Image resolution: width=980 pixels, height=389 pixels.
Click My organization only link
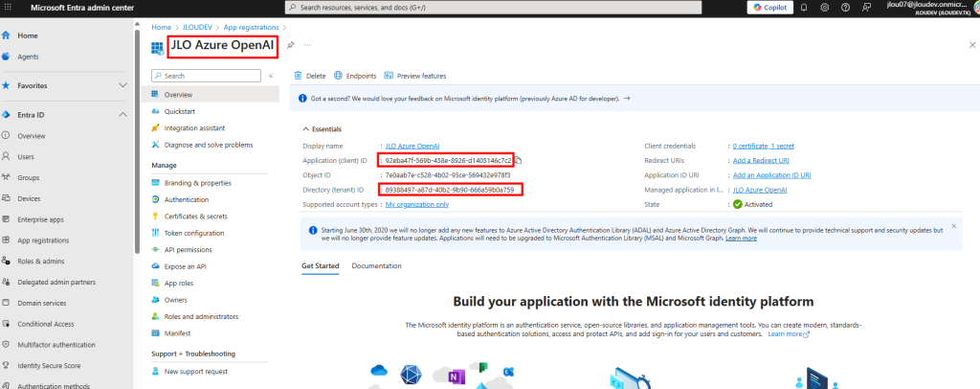point(417,204)
